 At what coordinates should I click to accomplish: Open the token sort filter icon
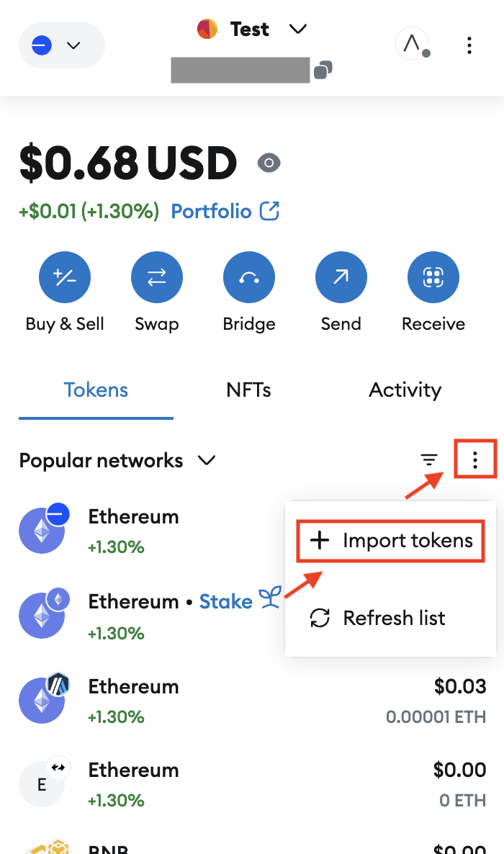(x=428, y=459)
